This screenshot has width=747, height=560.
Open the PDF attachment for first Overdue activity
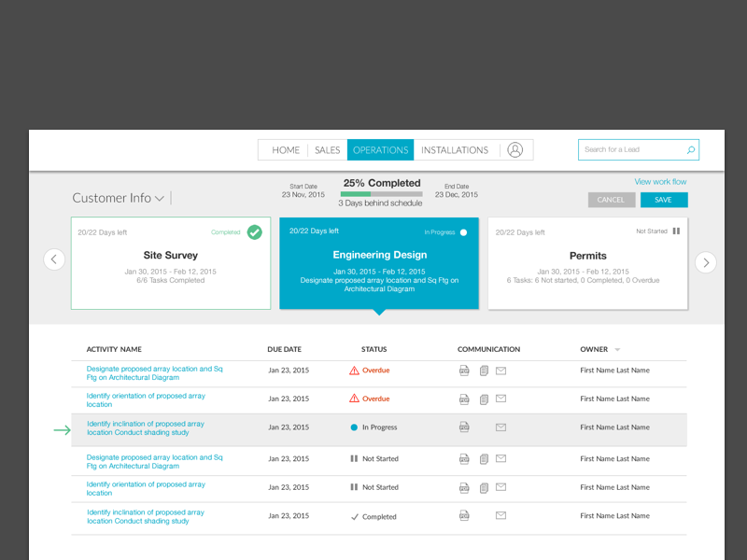pyautogui.click(x=464, y=371)
